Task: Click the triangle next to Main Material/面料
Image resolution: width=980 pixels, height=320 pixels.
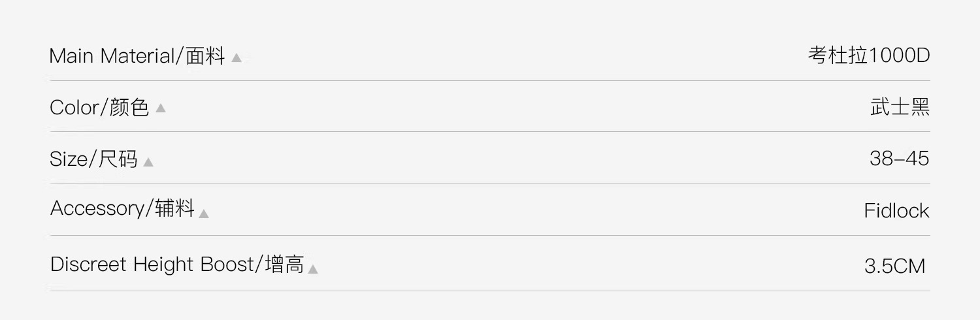Action: point(237,58)
